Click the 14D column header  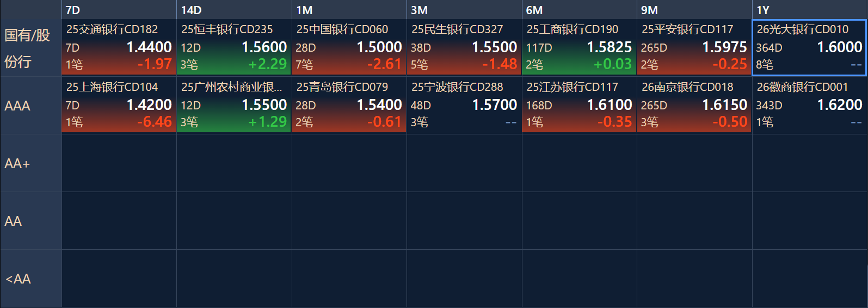pyautogui.click(x=234, y=10)
